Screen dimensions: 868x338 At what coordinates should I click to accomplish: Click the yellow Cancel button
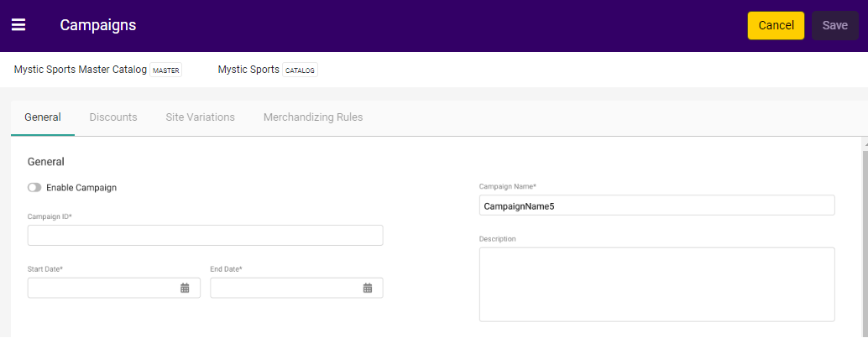776,25
